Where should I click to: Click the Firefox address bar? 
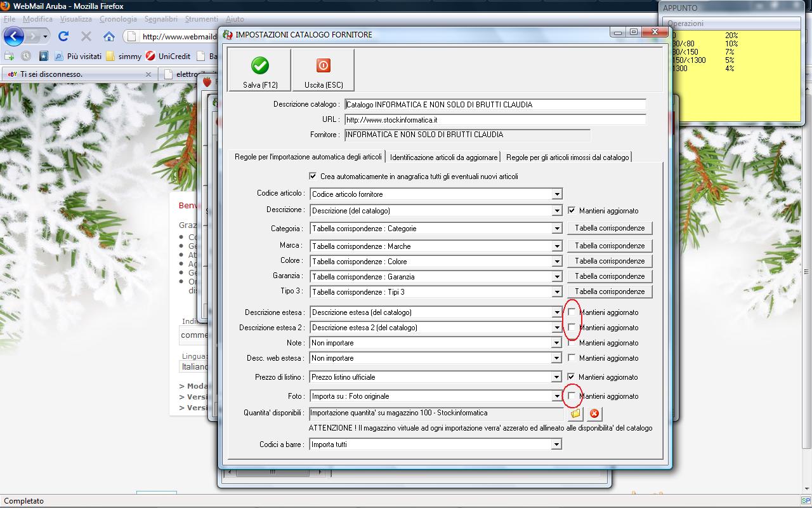click(x=170, y=36)
